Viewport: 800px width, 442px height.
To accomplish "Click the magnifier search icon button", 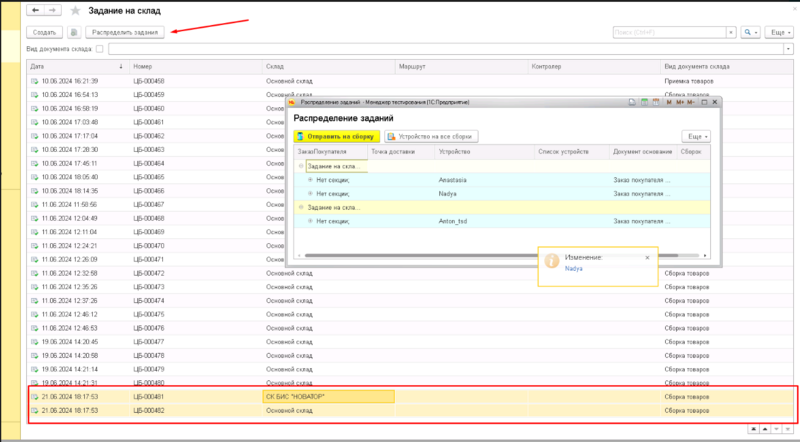I will coord(750,32).
